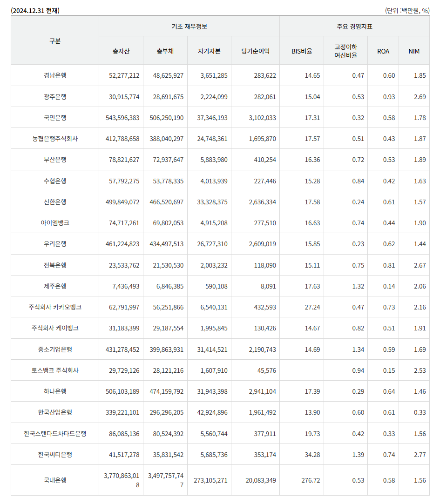Click NIM value 2.69
Screen dimensions: 440x504
[x=420, y=97]
